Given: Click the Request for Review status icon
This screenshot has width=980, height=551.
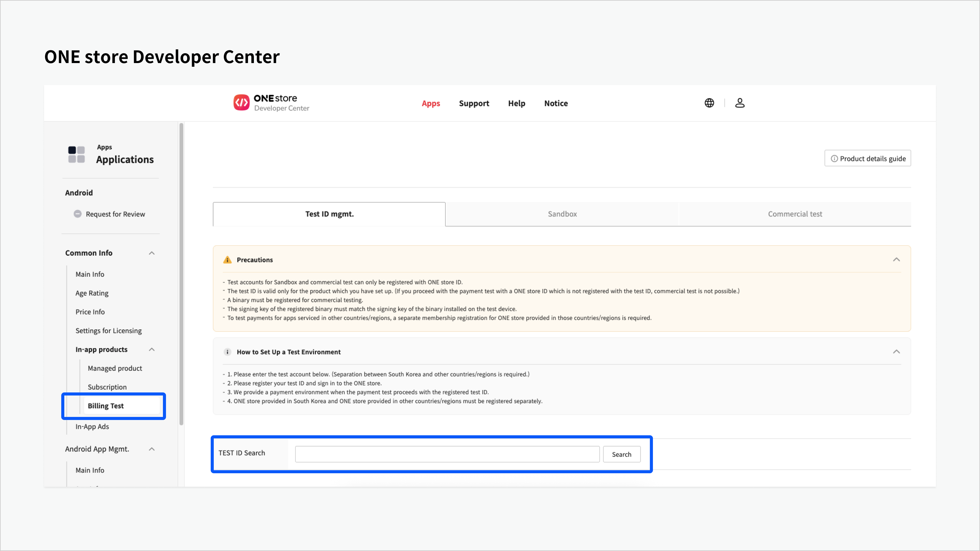Looking at the screenshot, I should click(77, 214).
